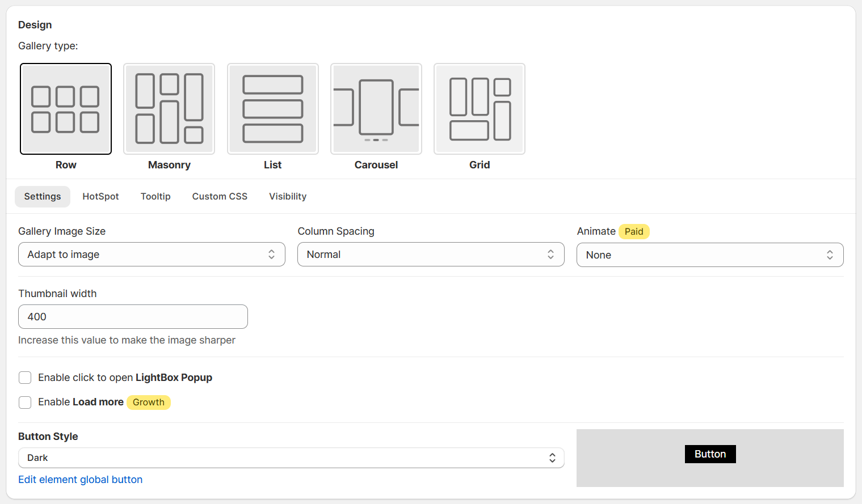Open the Button Style dropdown
Screen dimensions: 862x504
tap(291, 458)
